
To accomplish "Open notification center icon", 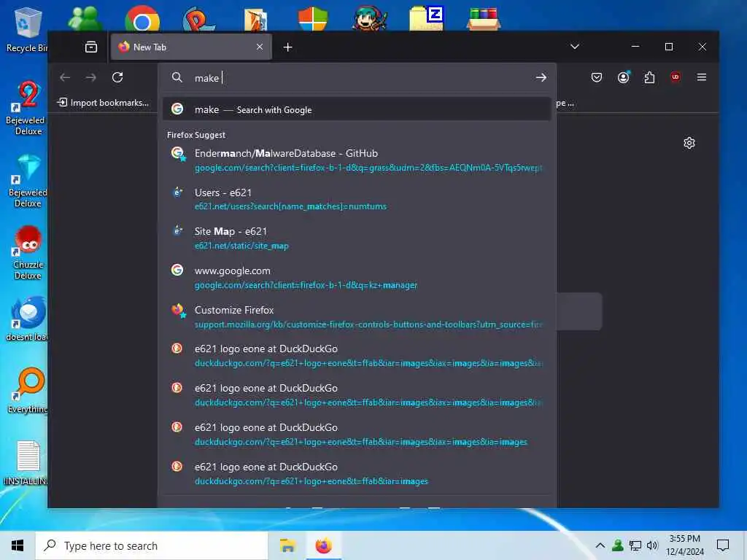I will (x=723, y=545).
